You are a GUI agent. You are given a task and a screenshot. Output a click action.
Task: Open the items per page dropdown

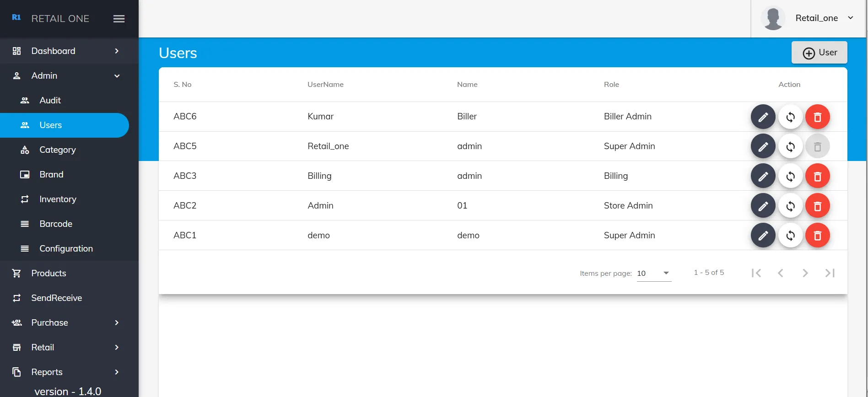(x=654, y=273)
